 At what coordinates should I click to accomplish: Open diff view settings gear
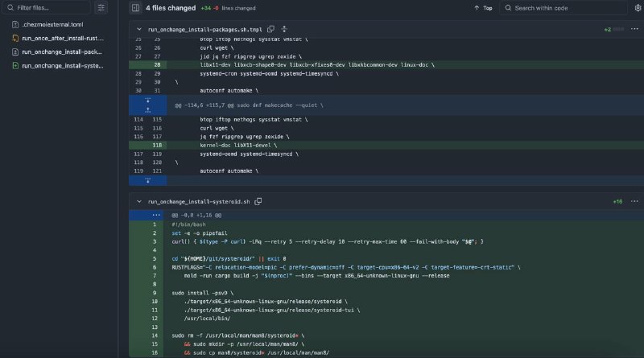(x=638, y=8)
